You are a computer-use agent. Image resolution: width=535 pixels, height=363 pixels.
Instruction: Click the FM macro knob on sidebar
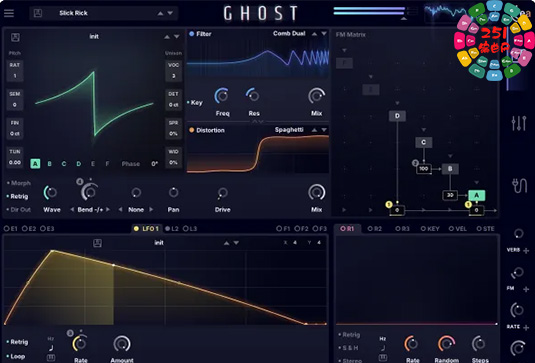(518, 273)
